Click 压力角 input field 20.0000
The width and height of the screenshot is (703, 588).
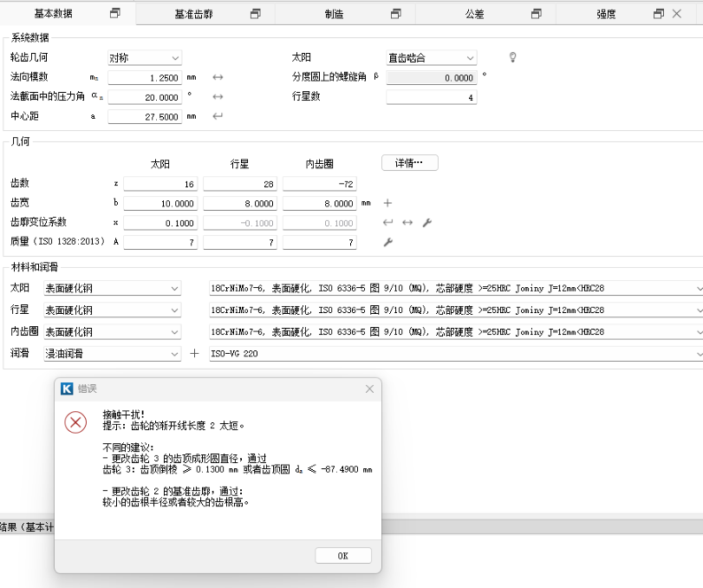[145, 97]
